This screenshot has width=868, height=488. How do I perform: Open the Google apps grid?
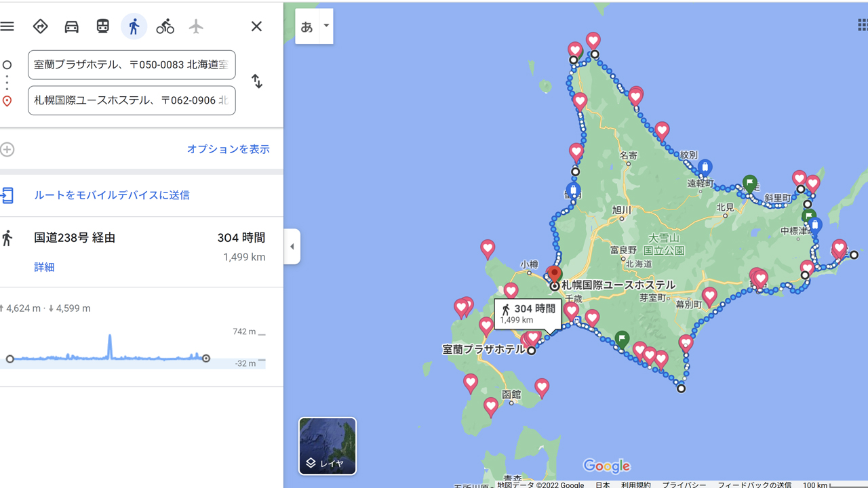coord(863,26)
